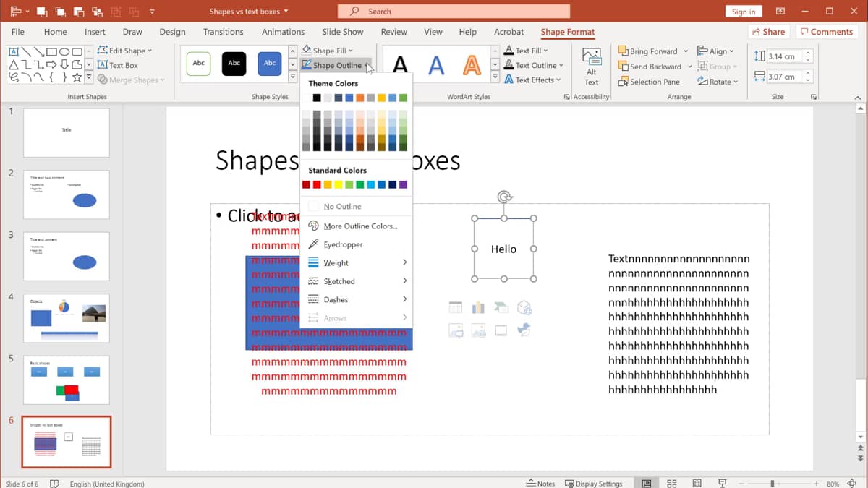868x488 pixels.
Task: Click the Eyedropper option
Action: pyautogui.click(x=343, y=244)
